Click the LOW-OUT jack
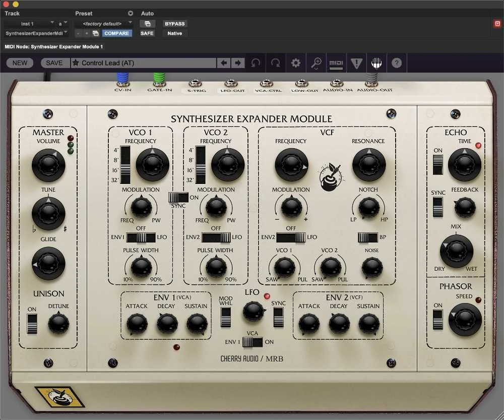 (x=302, y=84)
